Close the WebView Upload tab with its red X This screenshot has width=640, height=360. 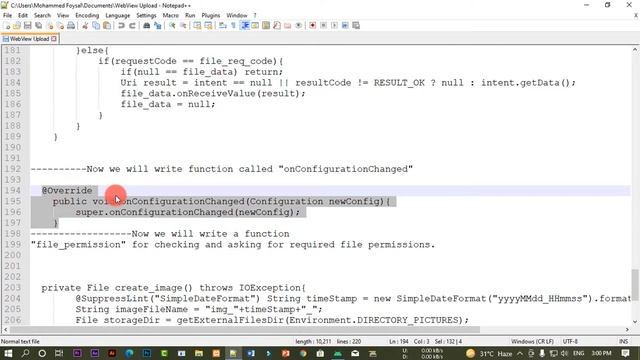(x=54, y=39)
